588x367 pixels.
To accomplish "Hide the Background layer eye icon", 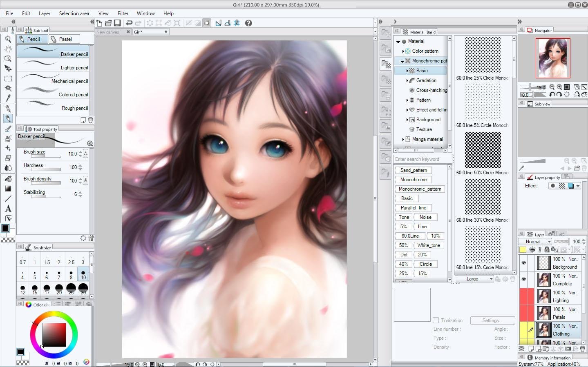I will (523, 263).
